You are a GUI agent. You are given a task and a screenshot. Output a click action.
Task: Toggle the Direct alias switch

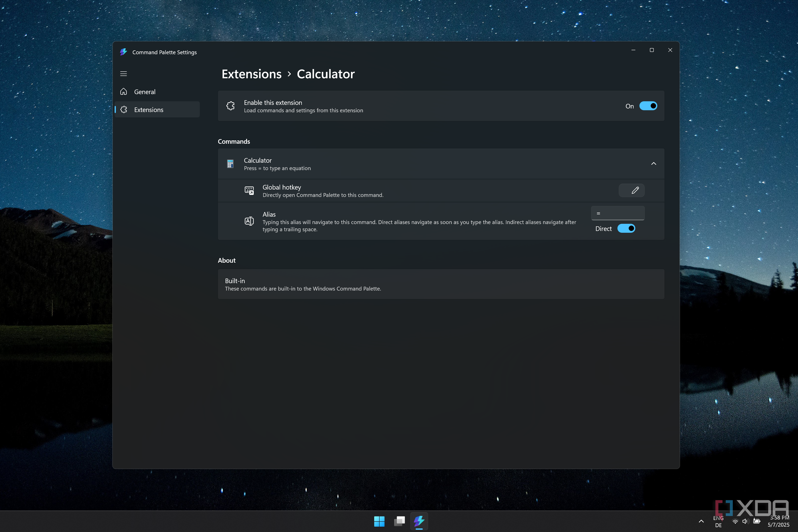[626, 228]
